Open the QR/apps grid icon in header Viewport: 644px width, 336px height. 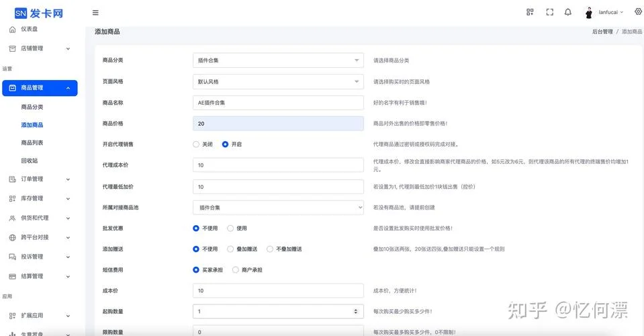pos(530,12)
